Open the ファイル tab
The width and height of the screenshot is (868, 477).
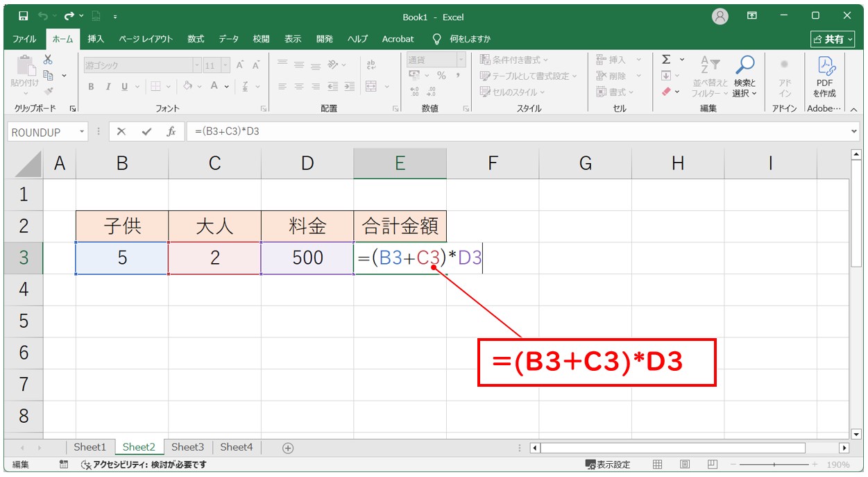click(24, 39)
